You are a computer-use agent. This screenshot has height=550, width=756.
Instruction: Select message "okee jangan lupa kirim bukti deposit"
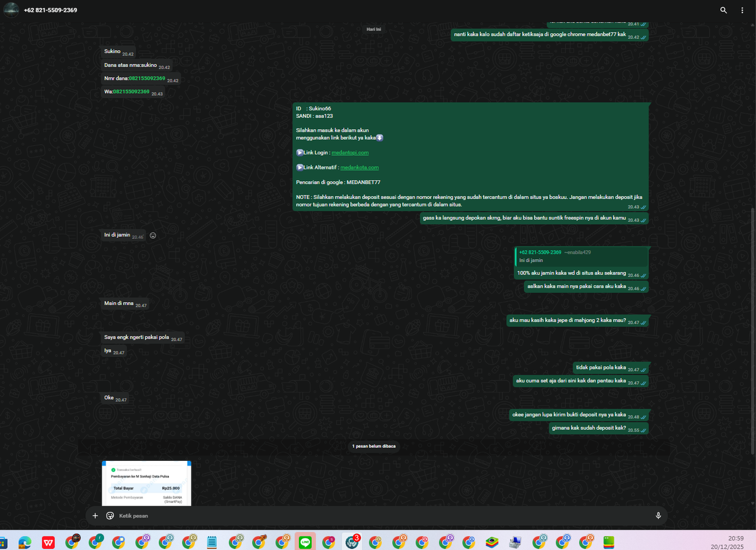coord(579,415)
